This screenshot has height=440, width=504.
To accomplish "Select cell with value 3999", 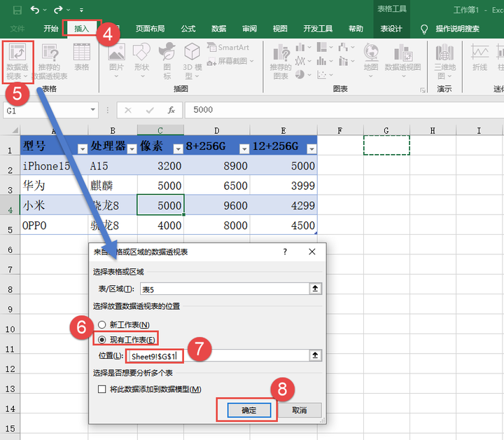I will pos(283,185).
